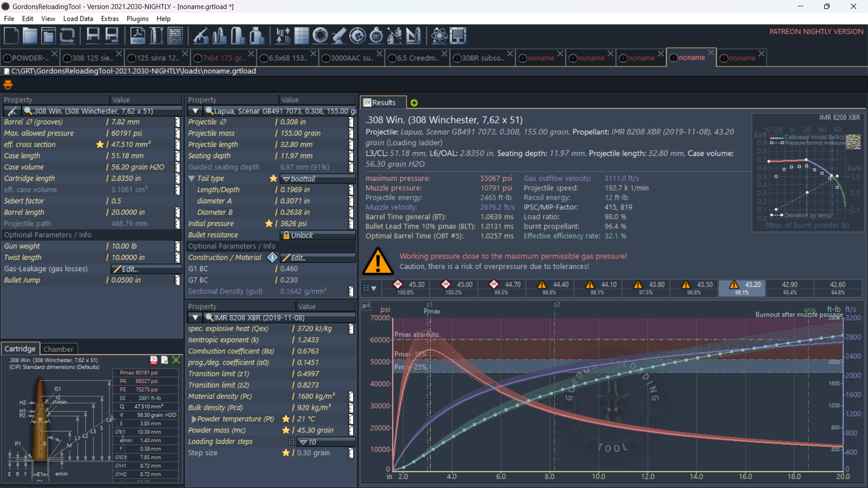The height and width of the screenshot is (488, 868).
Task: Open the kg/lb unit converter tool
Action: [283, 35]
